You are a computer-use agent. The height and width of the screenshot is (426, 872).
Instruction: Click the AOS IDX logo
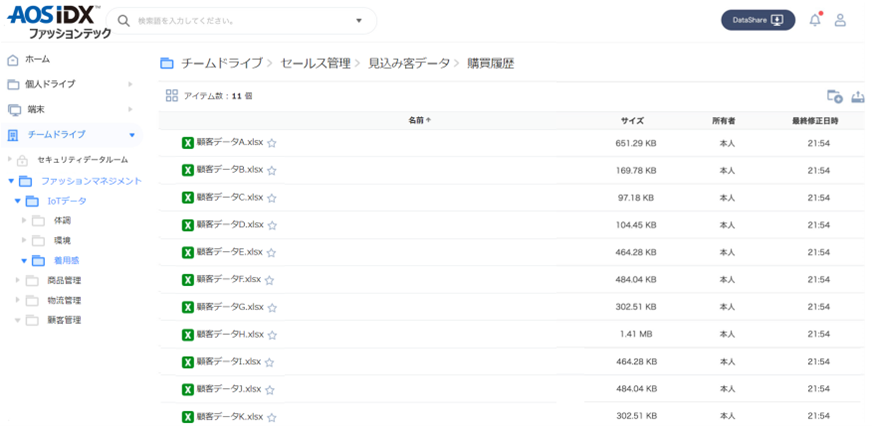pyautogui.click(x=58, y=21)
